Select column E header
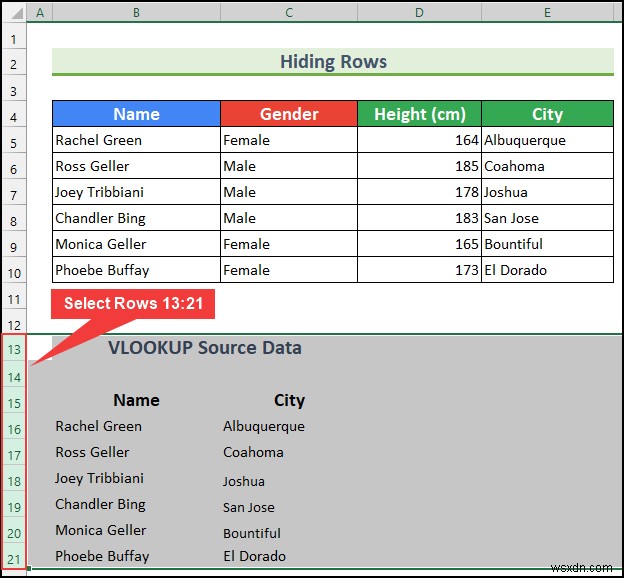The image size is (624, 578). click(x=548, y=13)
